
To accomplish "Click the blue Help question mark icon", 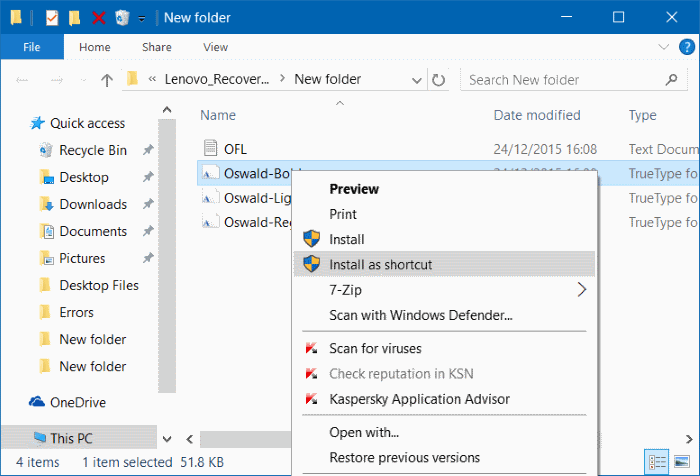I will tap(687, 46).
